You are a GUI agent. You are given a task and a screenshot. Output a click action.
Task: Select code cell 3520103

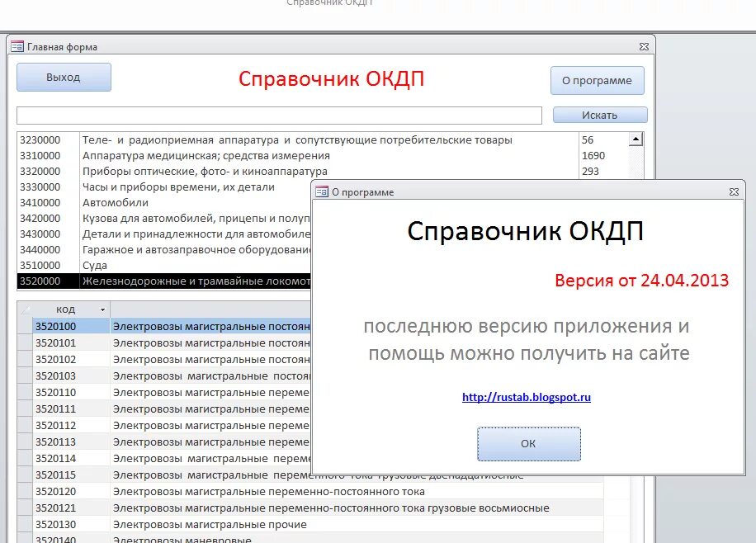tap(71, 375)
